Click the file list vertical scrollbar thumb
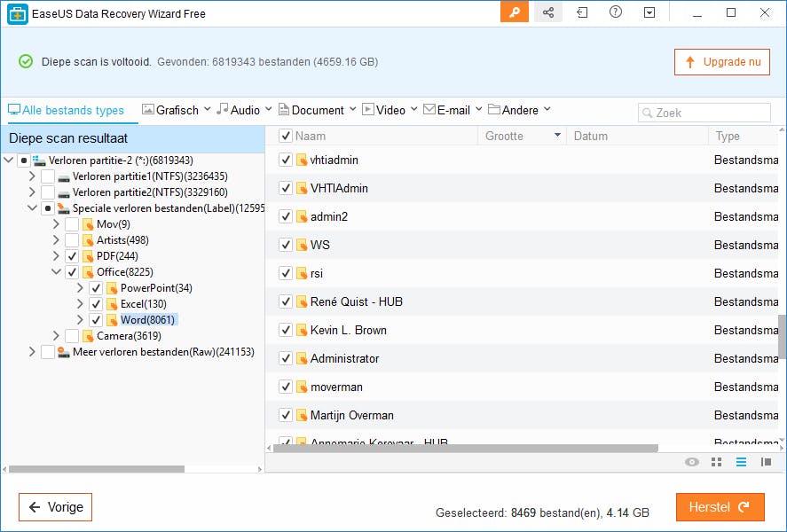This screenshot has height=532, width=787. 783,337
